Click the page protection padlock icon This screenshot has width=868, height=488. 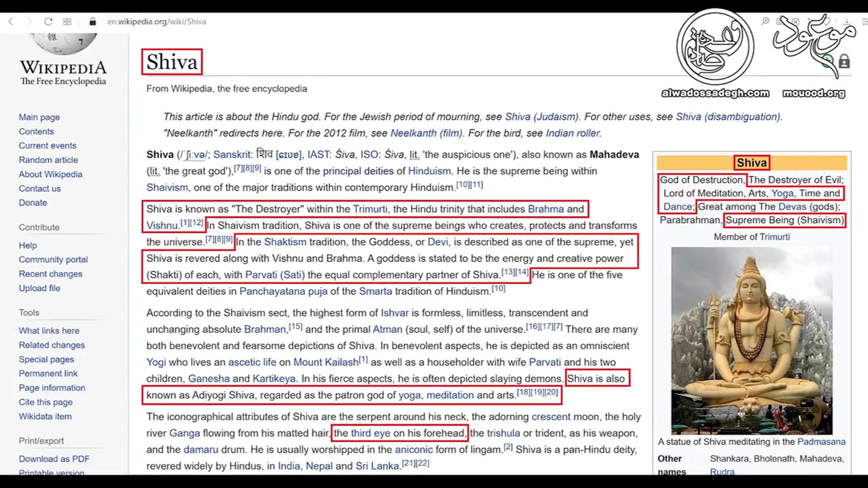tap(844, 61)
